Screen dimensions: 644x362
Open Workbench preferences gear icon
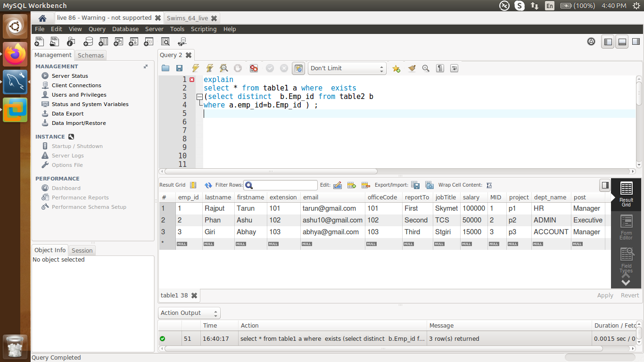pyautogui.click(x=591, y=41)
